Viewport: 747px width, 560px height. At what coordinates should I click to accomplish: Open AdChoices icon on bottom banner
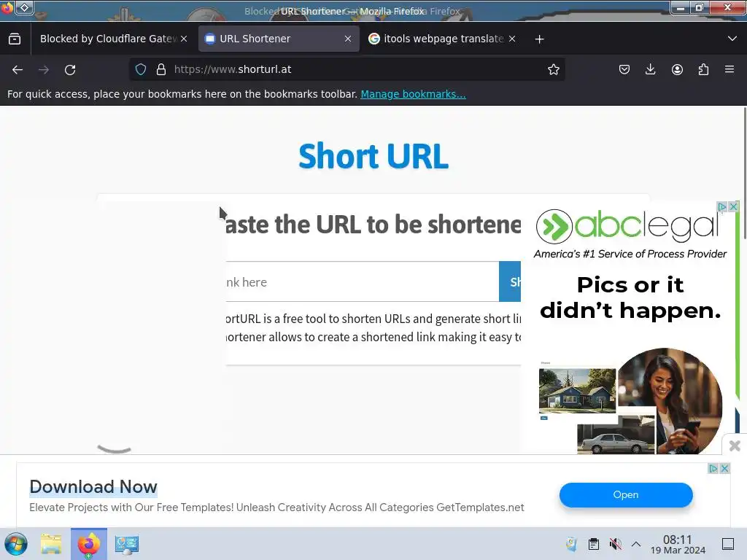click(713, 469)
